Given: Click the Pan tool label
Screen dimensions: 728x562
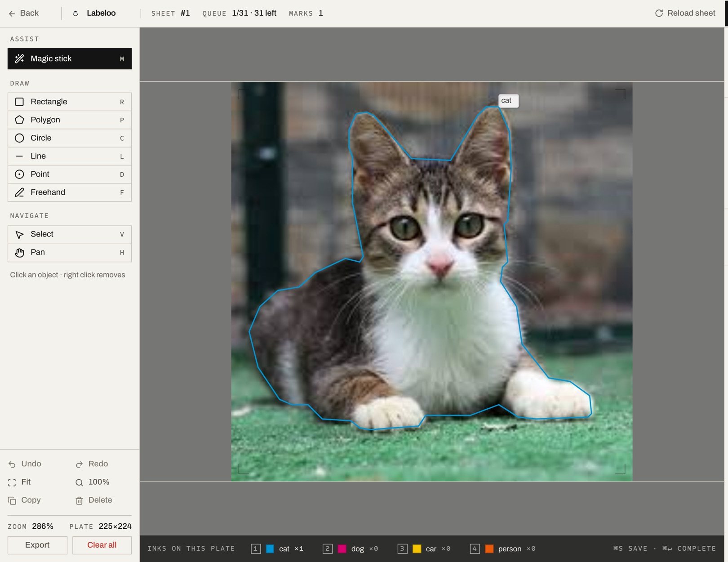Looking at the screenshot, I should tap(38, 252).
